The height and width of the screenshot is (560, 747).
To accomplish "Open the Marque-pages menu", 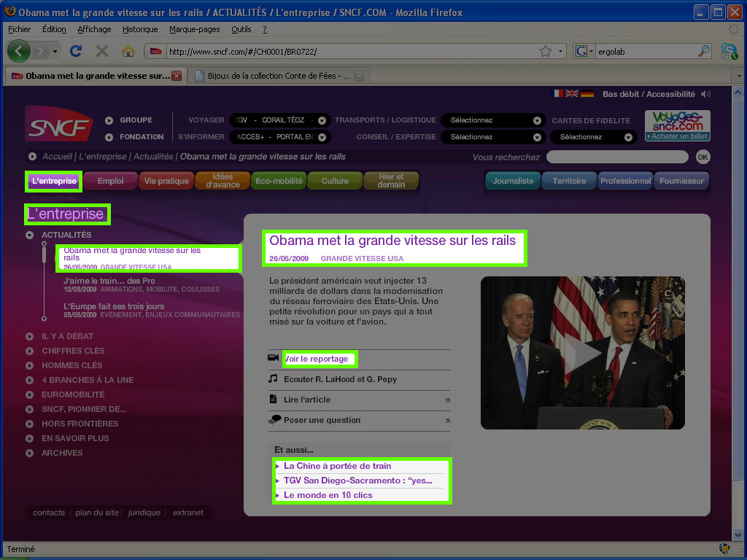I will coord(194,29).
